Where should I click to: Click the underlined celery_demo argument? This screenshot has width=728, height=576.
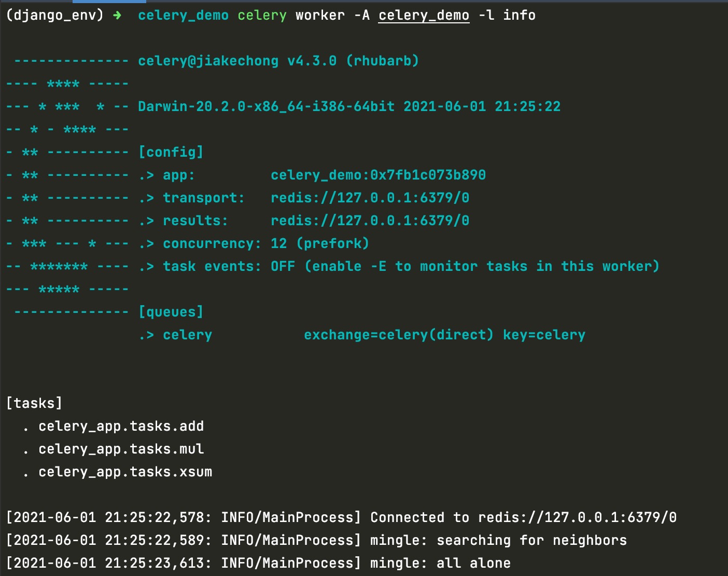click(424, 16)
